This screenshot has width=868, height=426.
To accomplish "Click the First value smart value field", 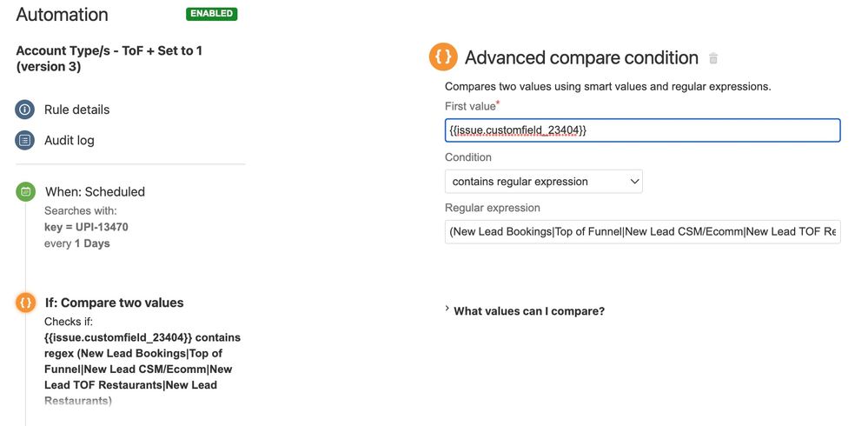I will click(x=643, y=130).
